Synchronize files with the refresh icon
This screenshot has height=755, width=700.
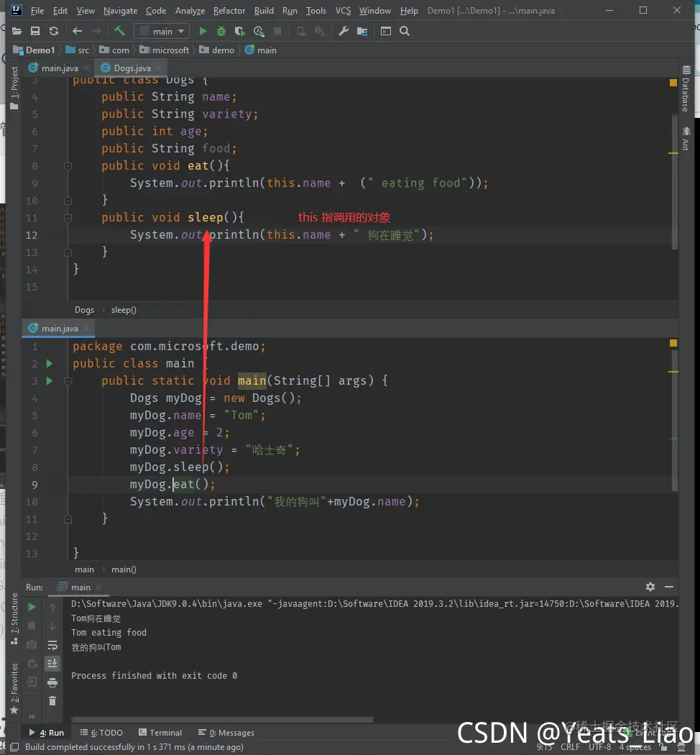pyautogui.click(x=54, y=32)
